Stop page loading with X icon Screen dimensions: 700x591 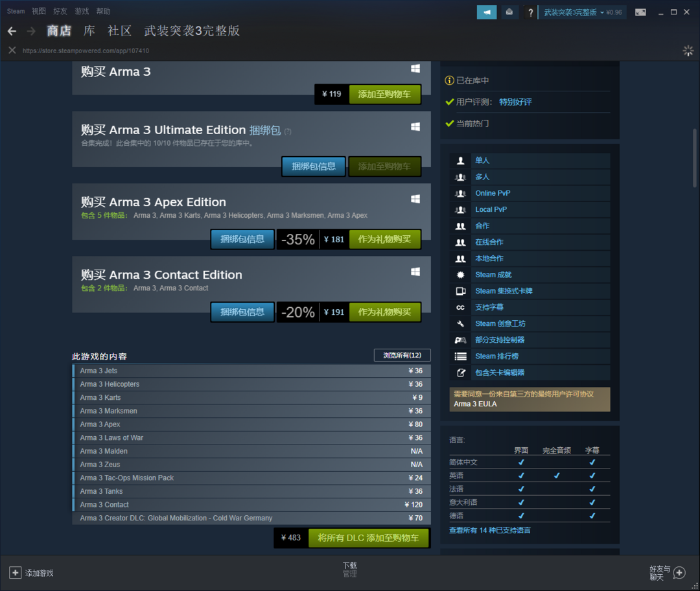[12, 51]
